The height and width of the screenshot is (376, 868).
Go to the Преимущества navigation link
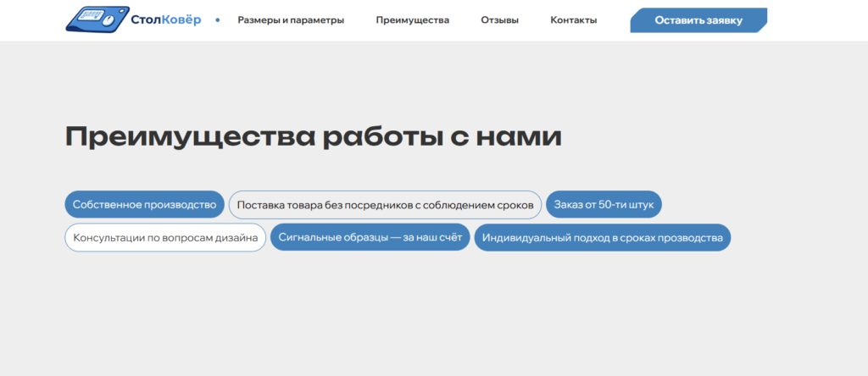413,20
